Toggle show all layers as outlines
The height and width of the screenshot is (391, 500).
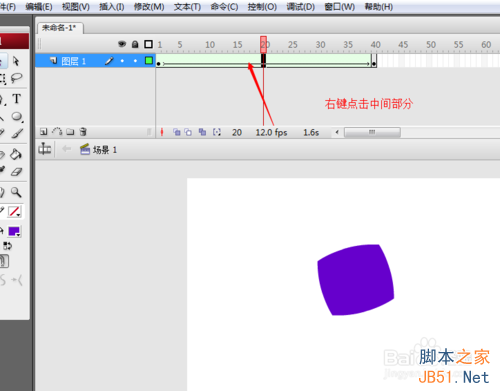click(x=148, y=44)
